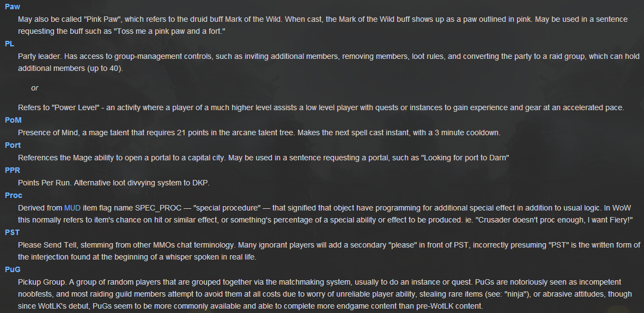Click the Power Level definition sentence

(321, 108)
